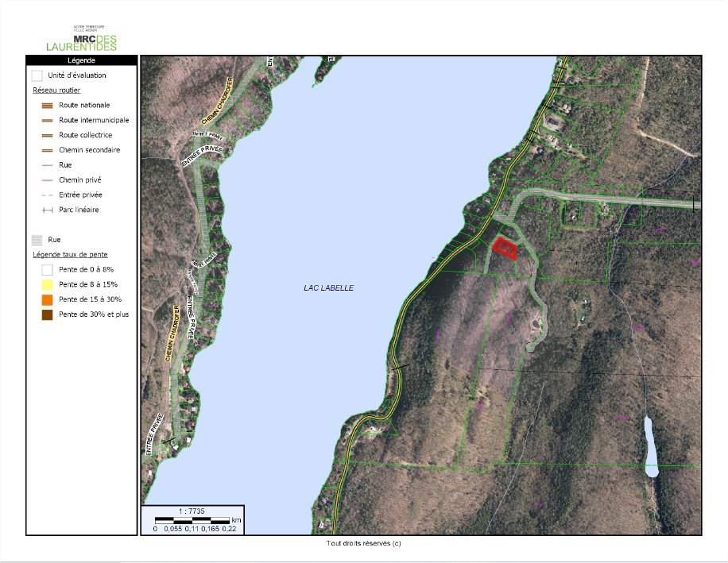Click the 1 : 7735 scale bar
The image size is (728, 563).
(192, 519)
